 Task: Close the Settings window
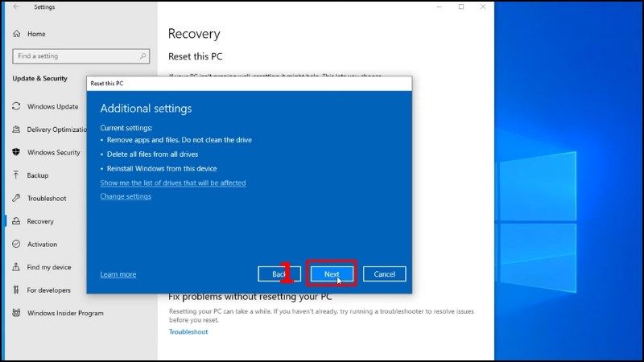coord(483,6)
